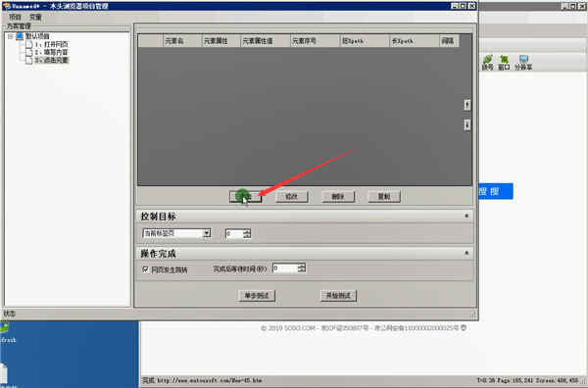Click the page icon of step 1 打开网页

coord(28,44)
